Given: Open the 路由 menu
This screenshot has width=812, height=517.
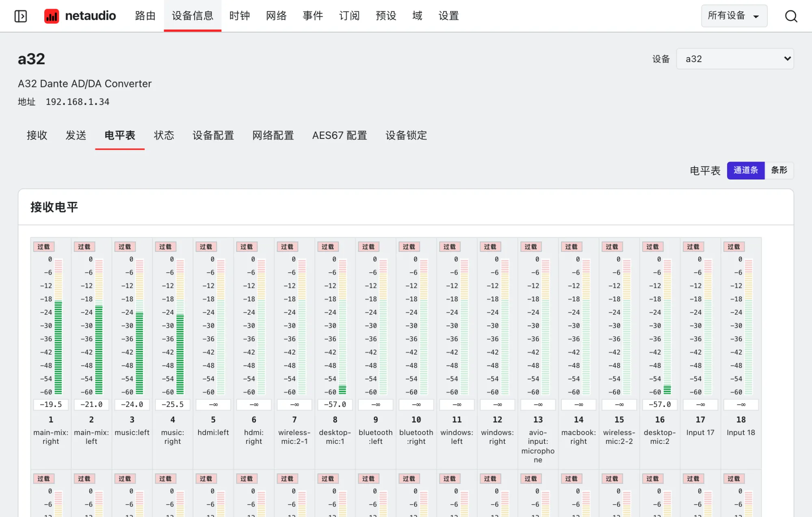Looking at the screenshot, I should pyautogui.click(x=145, y=16).
